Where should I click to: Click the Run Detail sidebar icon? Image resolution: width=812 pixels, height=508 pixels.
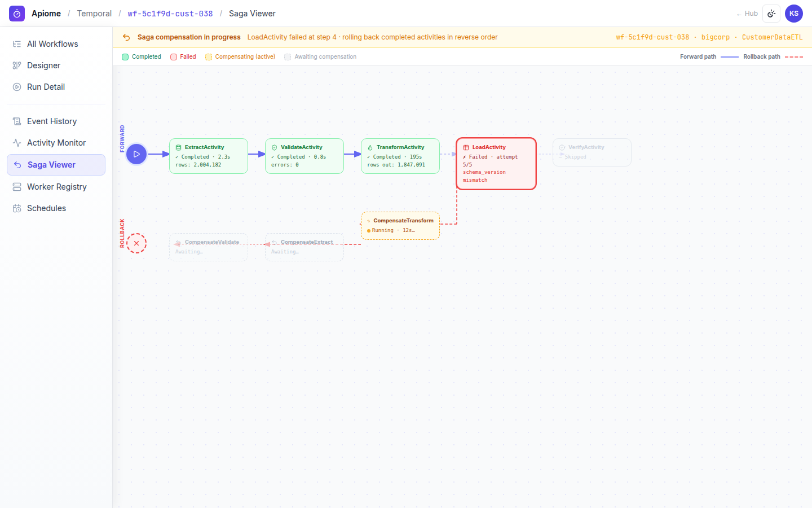(17, 87)
